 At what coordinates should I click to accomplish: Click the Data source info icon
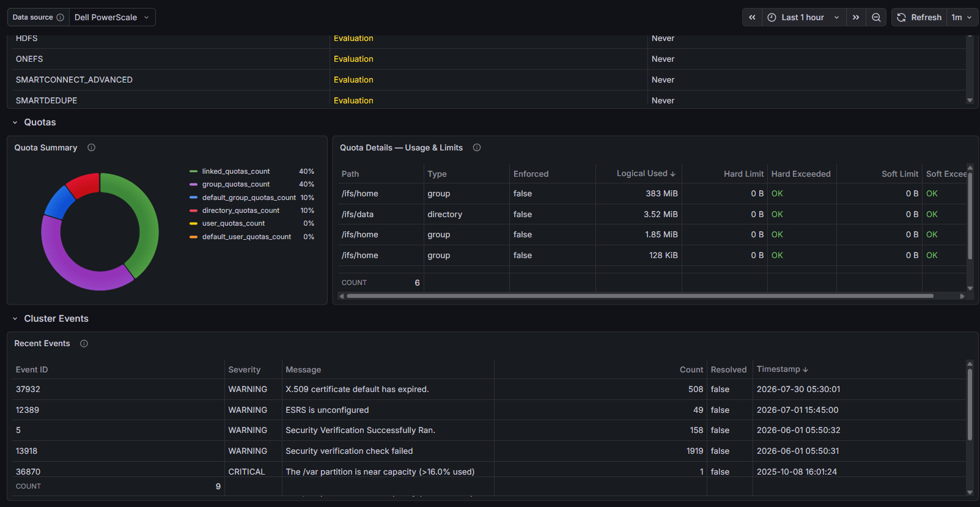pyautogui.click(x=60, y=17)
